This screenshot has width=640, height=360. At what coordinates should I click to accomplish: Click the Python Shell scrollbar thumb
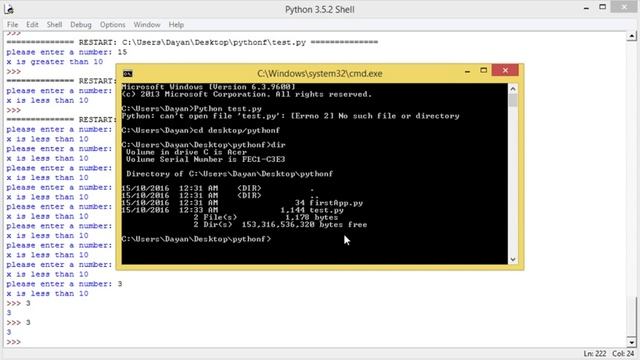coord(631,317)
